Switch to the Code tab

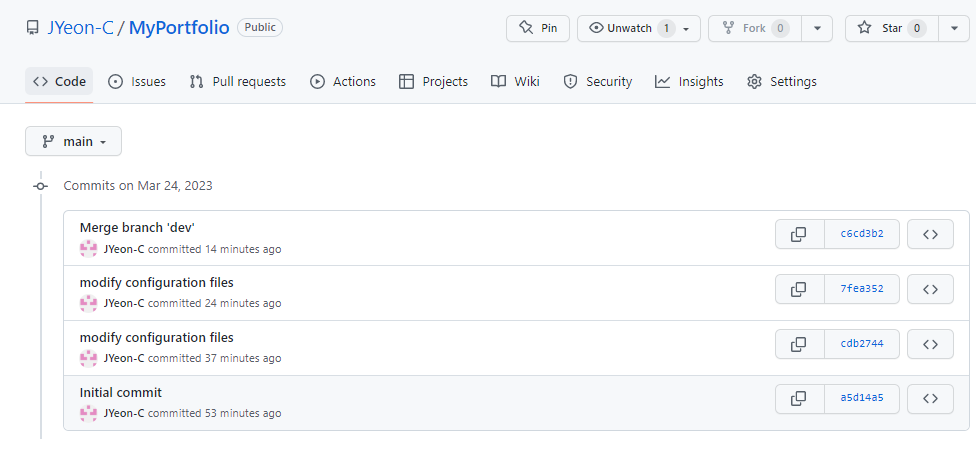59,82
